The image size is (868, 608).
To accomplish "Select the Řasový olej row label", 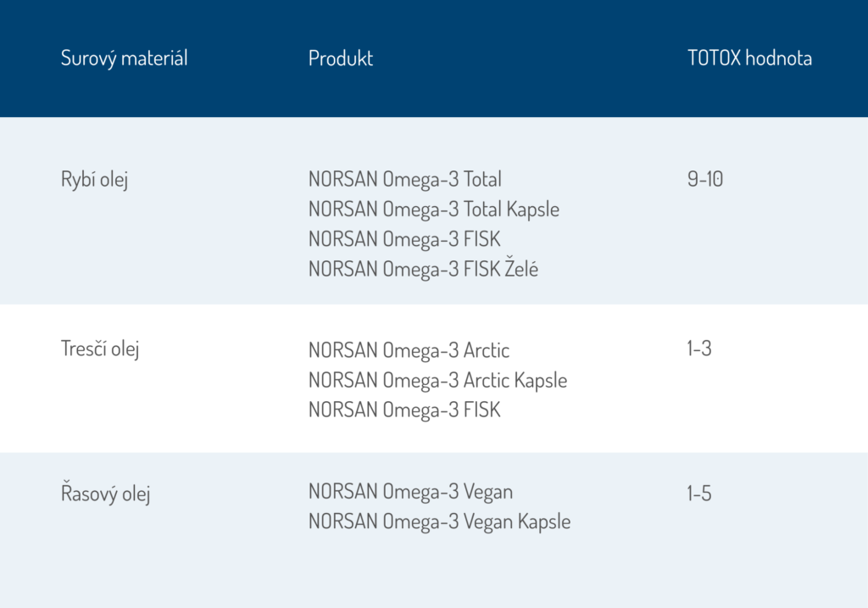I will tap(105, 494).
